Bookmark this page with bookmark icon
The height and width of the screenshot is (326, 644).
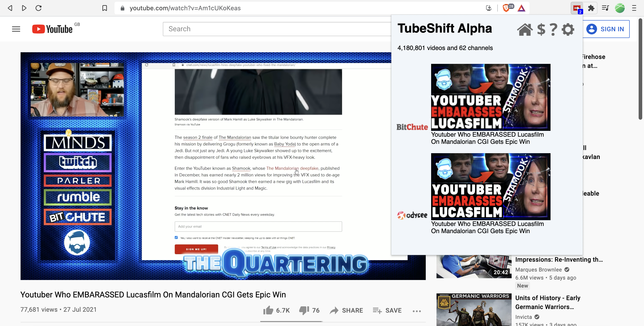point(104,8)
